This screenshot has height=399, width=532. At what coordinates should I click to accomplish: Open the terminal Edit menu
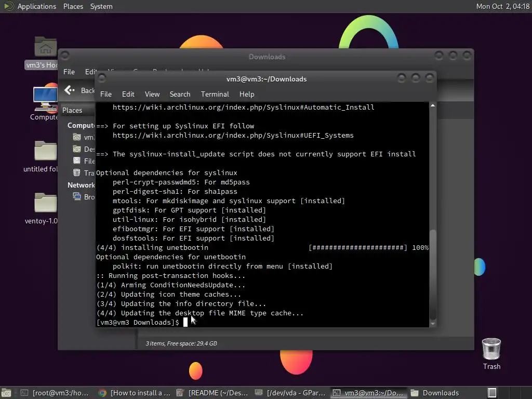point(128,95)
